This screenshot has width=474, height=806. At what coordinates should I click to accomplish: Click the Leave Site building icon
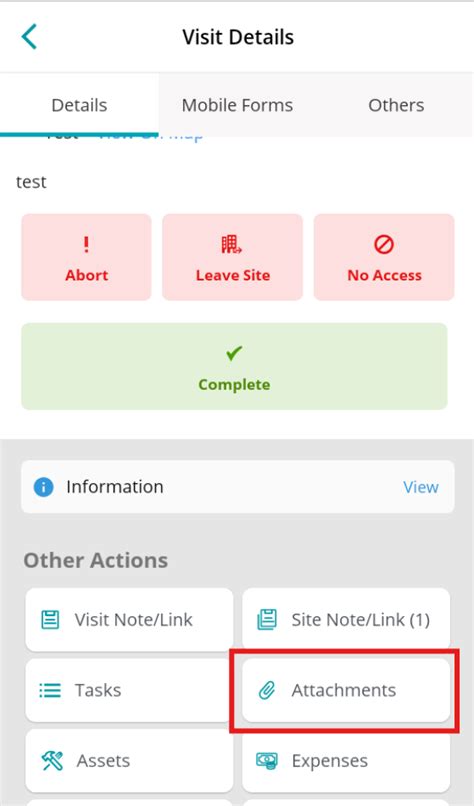pyautogui.click(x=232, y=245)
